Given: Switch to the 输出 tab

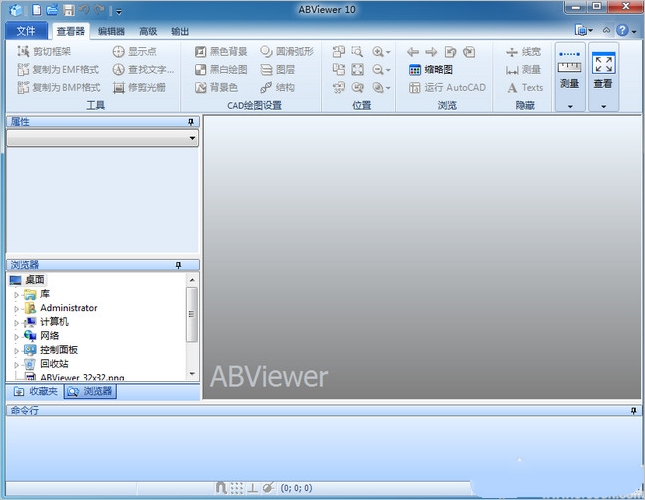Looking at the screenshot, I should 180,31.
